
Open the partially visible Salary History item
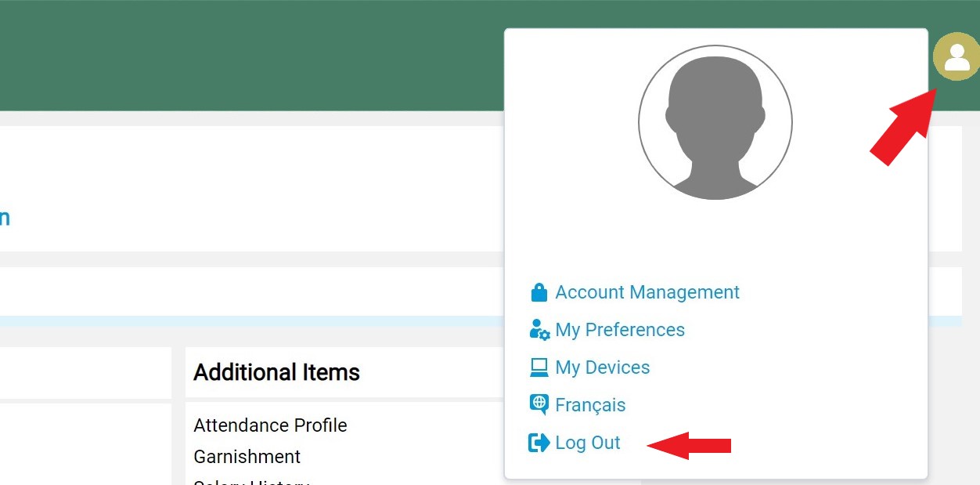click(251, 481)
